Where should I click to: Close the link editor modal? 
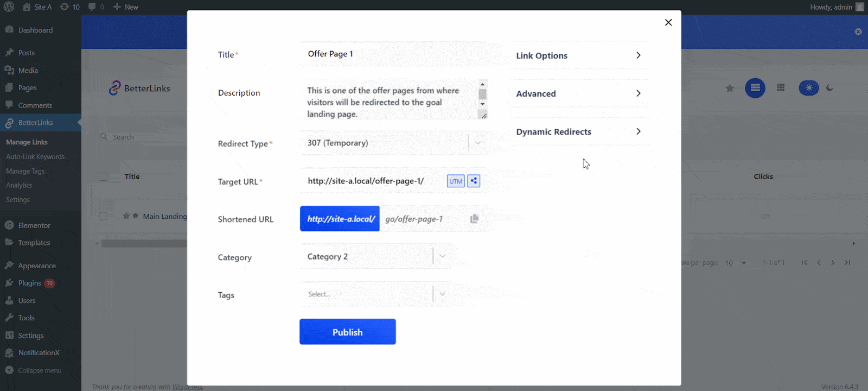click(x=668, y=22)
